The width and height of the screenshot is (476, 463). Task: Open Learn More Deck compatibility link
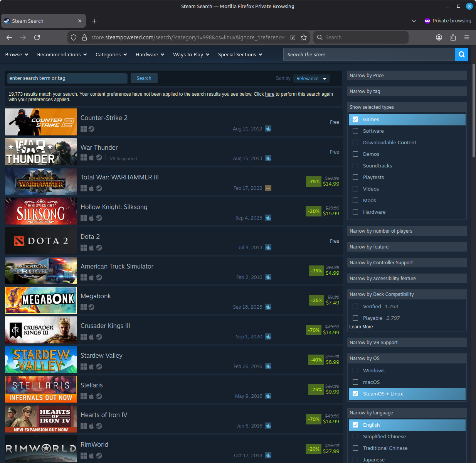coord(361,327)
